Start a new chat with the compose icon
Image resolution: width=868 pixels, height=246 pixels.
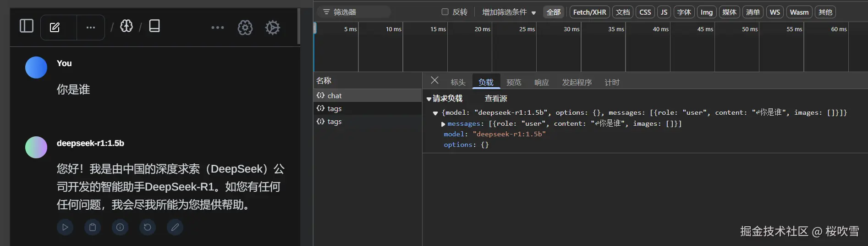(x=55, y=28)
